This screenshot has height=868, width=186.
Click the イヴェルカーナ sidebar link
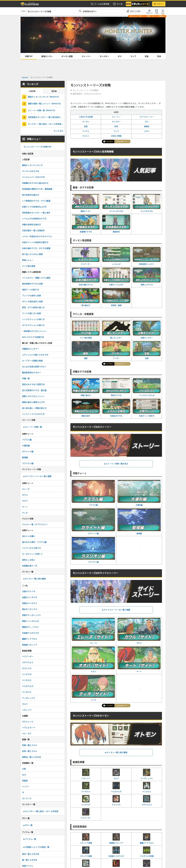[28, 728]
